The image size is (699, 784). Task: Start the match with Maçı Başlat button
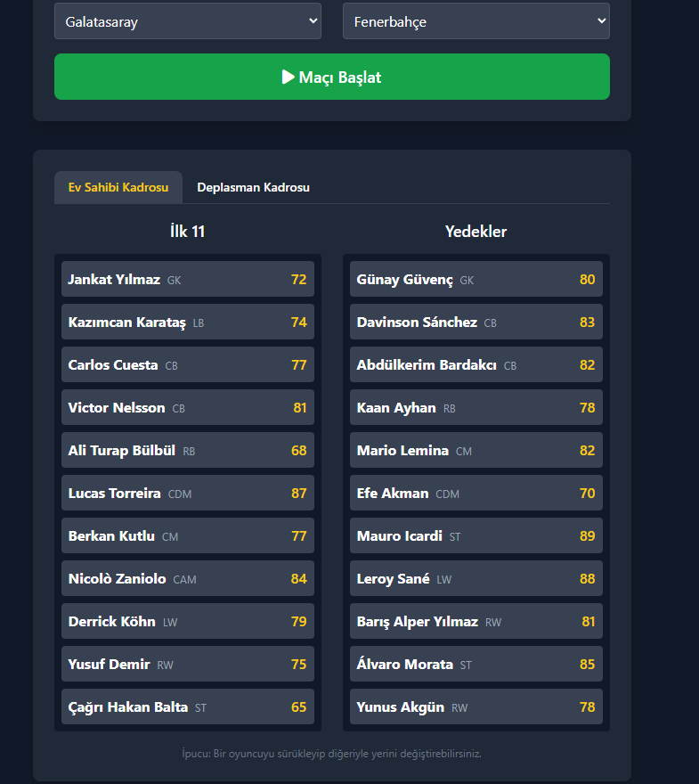[332, 77]
